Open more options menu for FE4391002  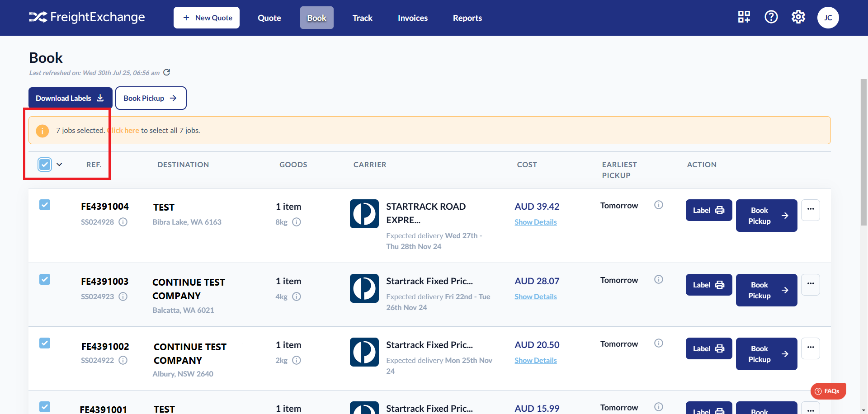pyautogui.click(x=811, y=348)
